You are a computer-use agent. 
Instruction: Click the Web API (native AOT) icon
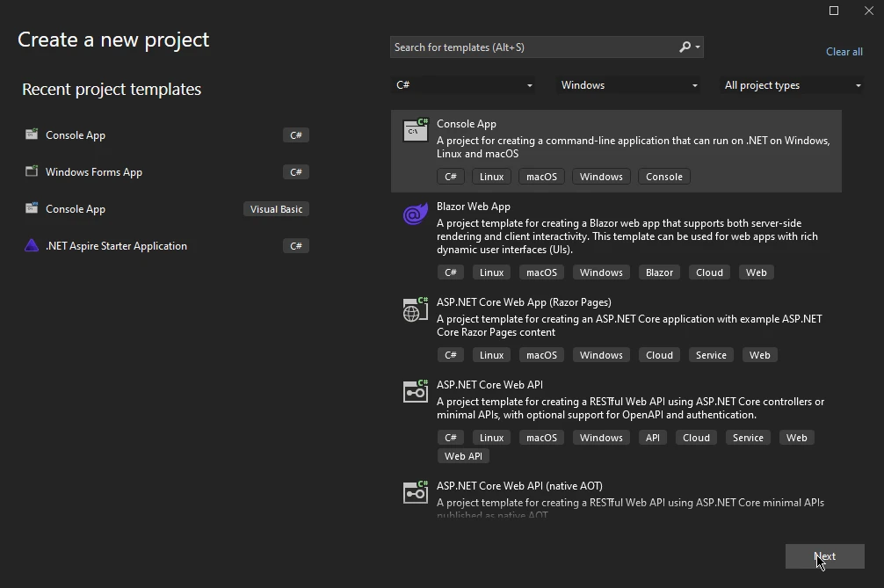click(x=415, y=493)
